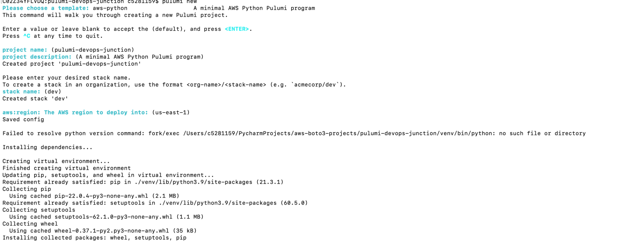Click the (pulumi-devops-junction) default project name
The width and height of the screenshot is (644, 242).
93,50
